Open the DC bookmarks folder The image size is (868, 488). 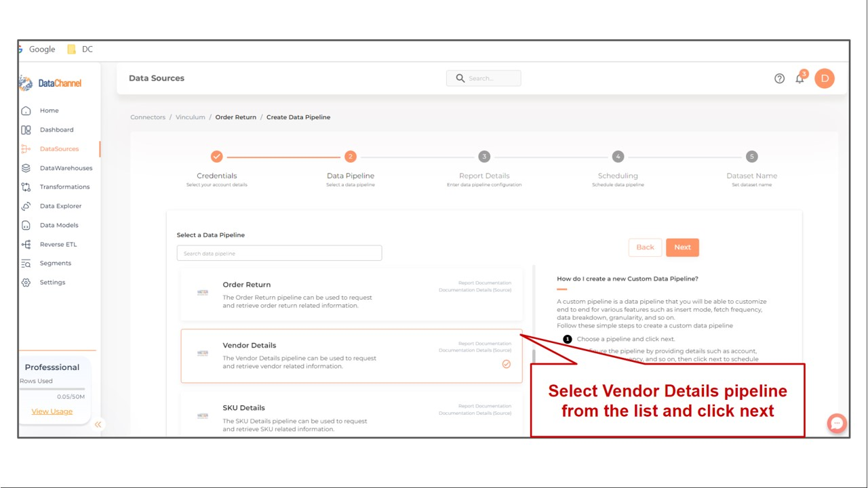pyautogui.click(x=80, y=49)
